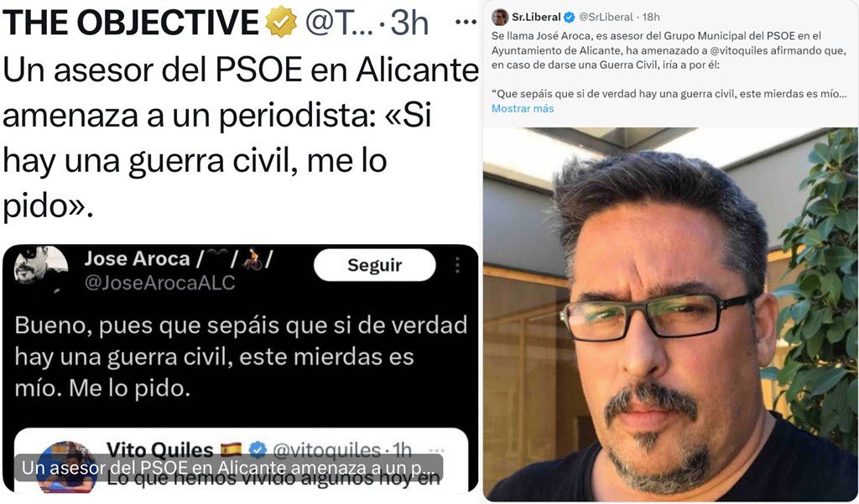Click the Jose Aroca display name
This screenshot has width=859, height=504.
coord(137,258)
